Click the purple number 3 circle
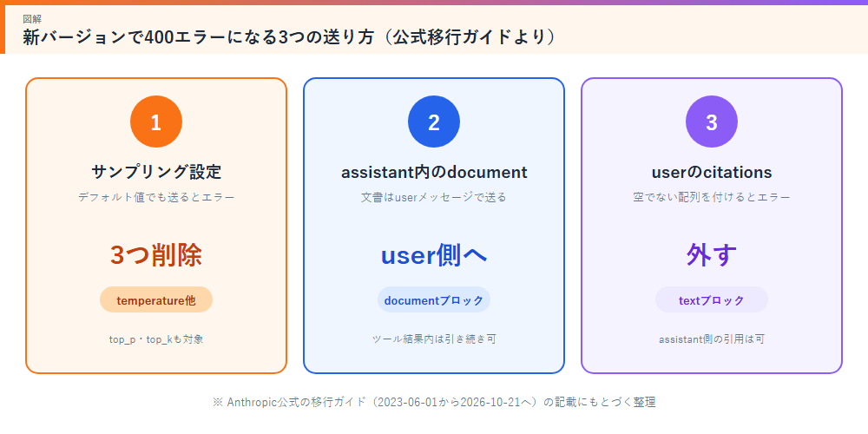 point(712,122)
